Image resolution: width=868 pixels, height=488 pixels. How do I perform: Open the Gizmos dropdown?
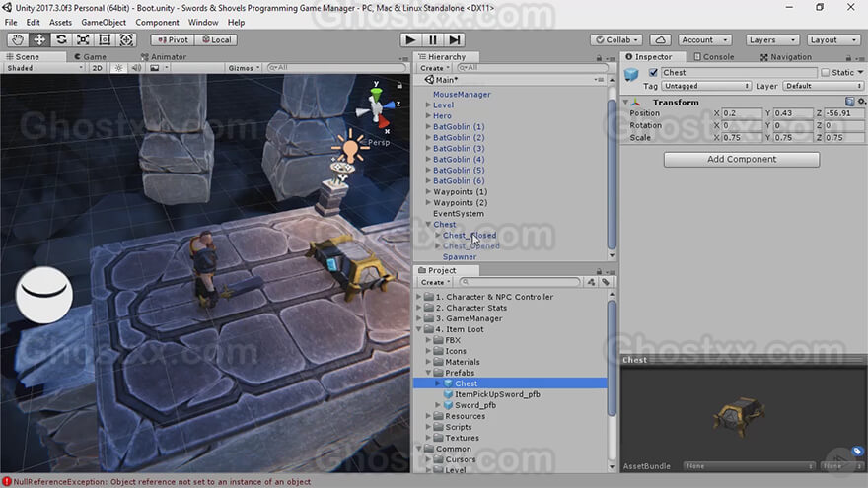pos(244,67)
